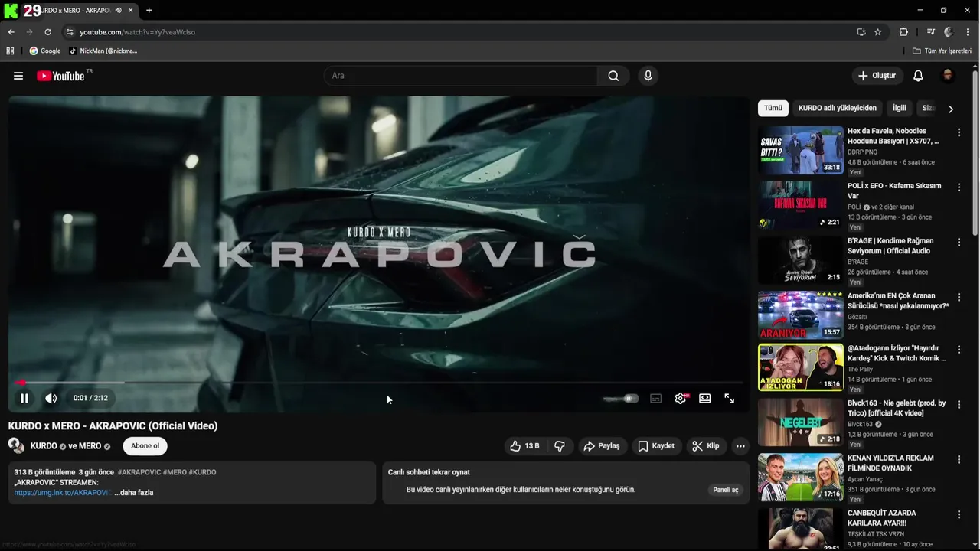This screenshot has height=551, width=980.
Task: Select KURDO adlı yükleyiciden chip
Action: click(x=837, y=108)
